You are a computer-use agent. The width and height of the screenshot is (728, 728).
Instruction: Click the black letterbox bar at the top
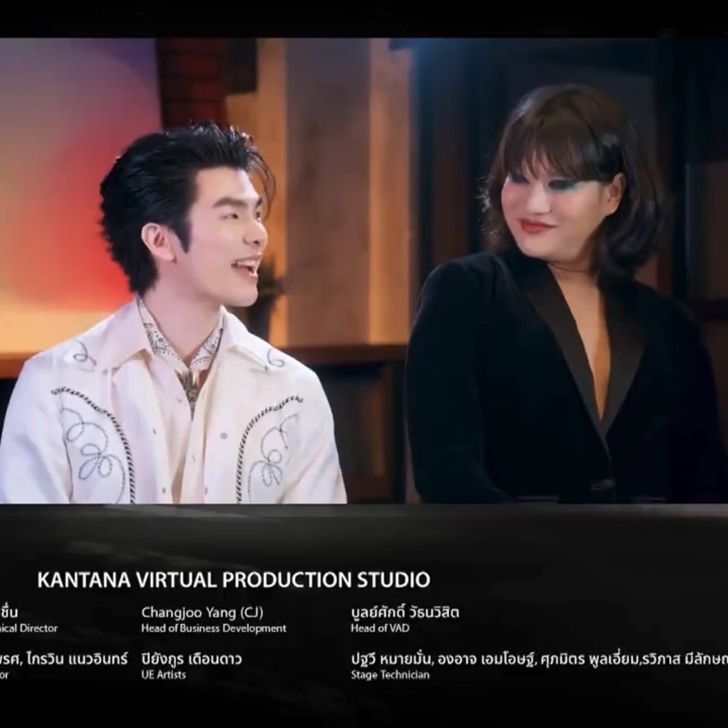[x=364, y=12]
